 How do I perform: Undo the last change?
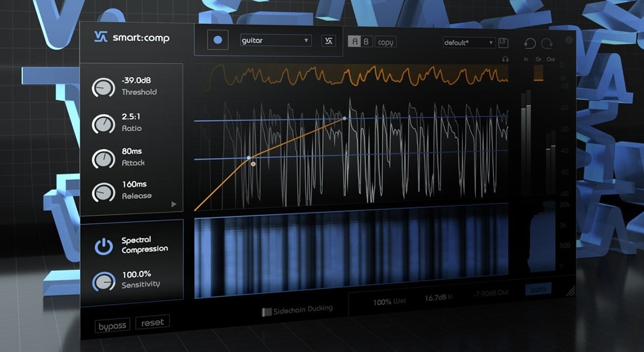(x=529, y=44)
